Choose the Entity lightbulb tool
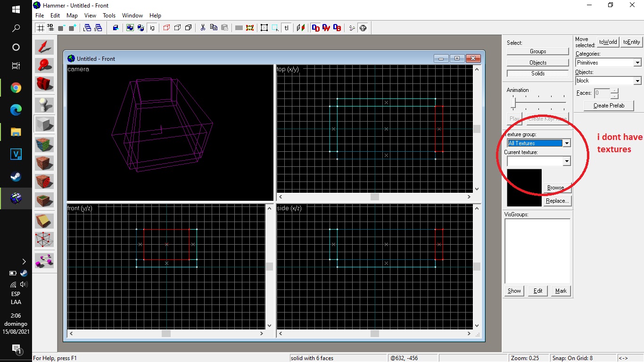Screen dimensions: 644x362 coord(44,105)
